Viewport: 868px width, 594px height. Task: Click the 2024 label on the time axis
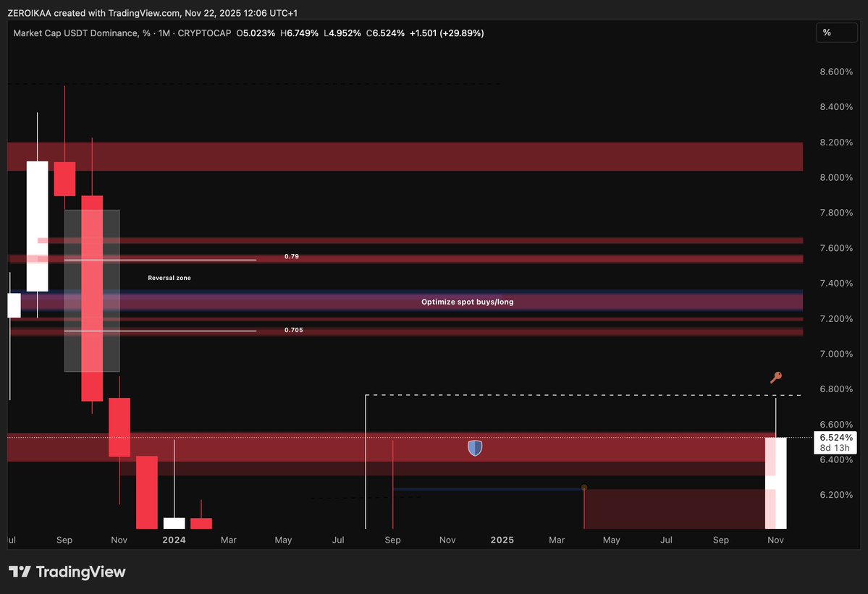[174, 540]
